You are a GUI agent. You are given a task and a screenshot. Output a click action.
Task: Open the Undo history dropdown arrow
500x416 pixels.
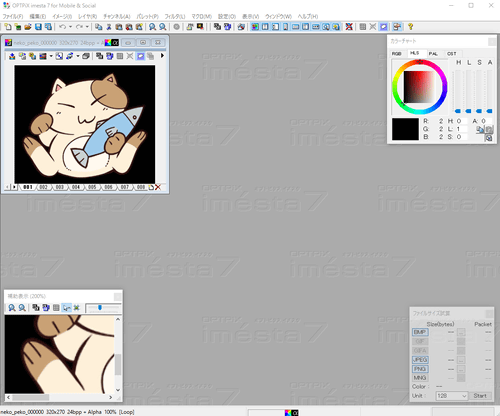click(x=70, y=27)
